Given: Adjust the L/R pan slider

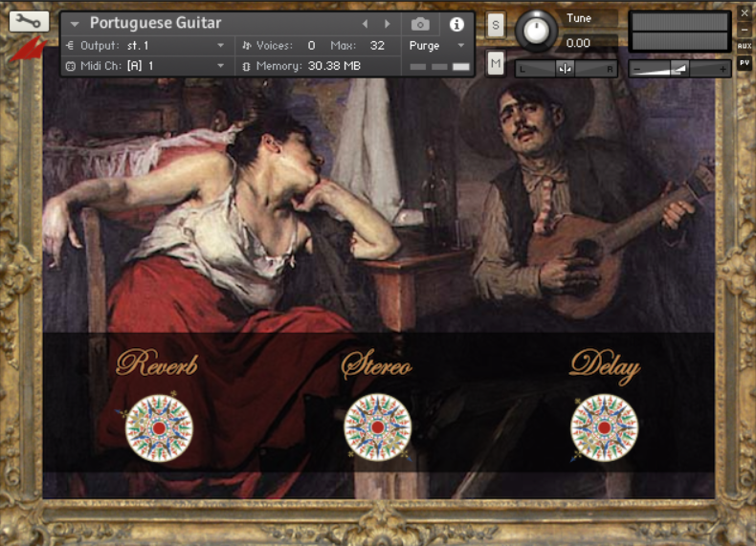Looking at the screenshot, I should 566,69.
